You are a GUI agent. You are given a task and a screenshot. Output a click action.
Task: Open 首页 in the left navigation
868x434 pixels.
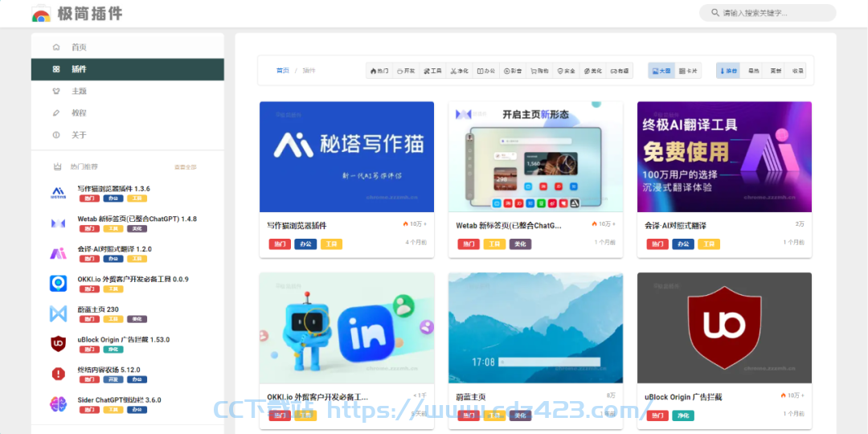point(127,47)
